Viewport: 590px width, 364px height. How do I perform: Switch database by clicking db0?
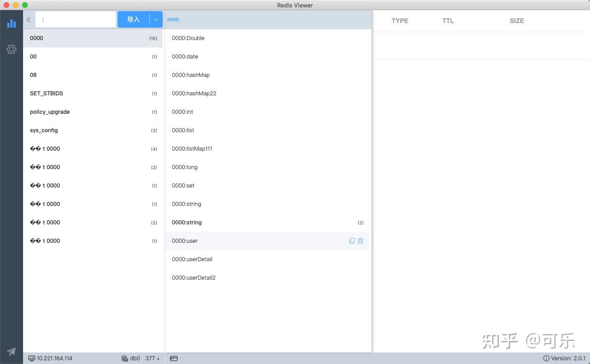[135, 358]
